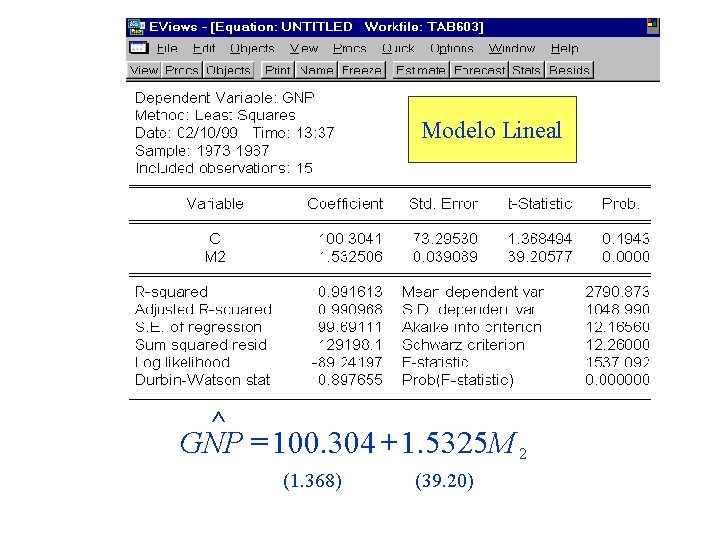Select variable C in the table
The width and height of the screenshot is (720, 540).
[215, 239]
